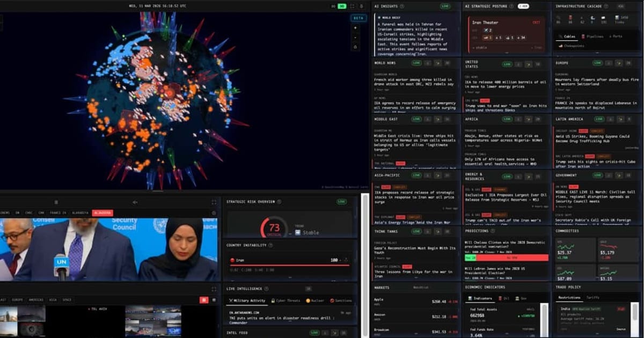
Task: Open 'Mourners lay flowers' Europe headline
Action: tap(596, 82)
